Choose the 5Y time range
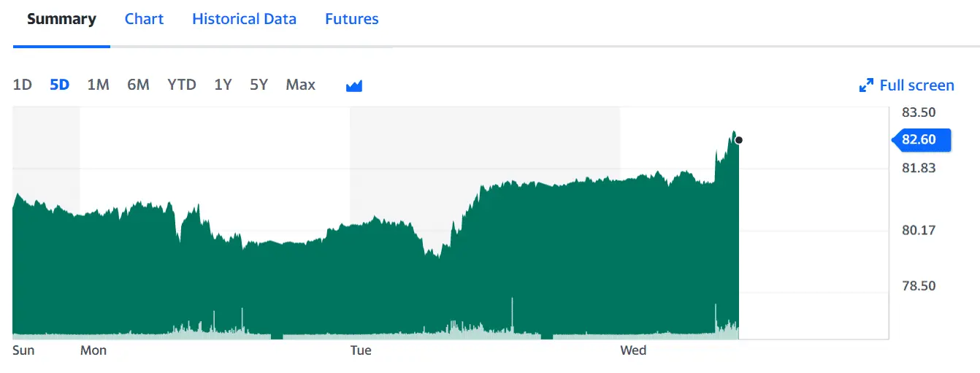The width and height of the screenshot is (980, 373). click(x=259, y=85)
